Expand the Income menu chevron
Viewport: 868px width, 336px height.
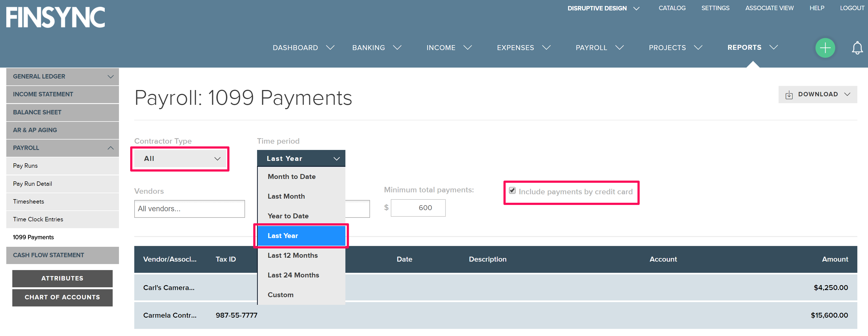point(467,48)
